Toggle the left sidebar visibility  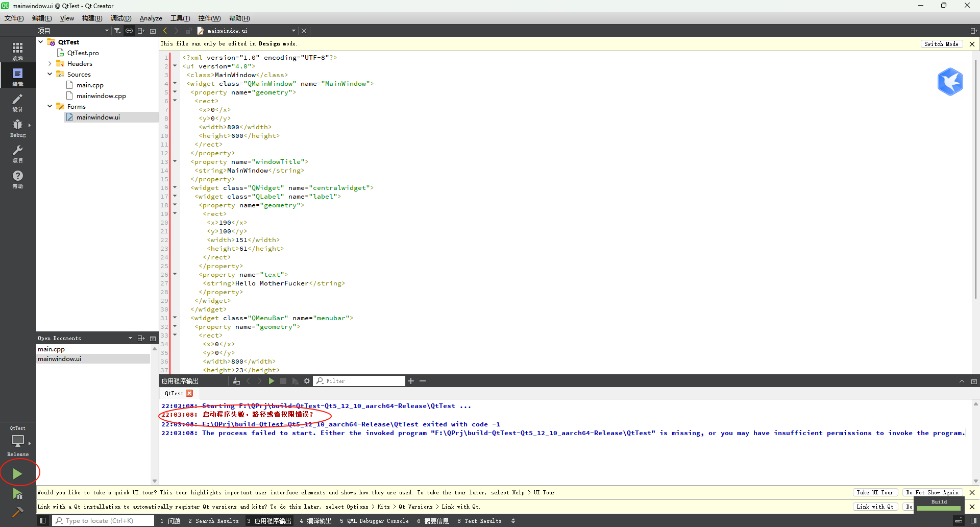click(x=43, y=521)
